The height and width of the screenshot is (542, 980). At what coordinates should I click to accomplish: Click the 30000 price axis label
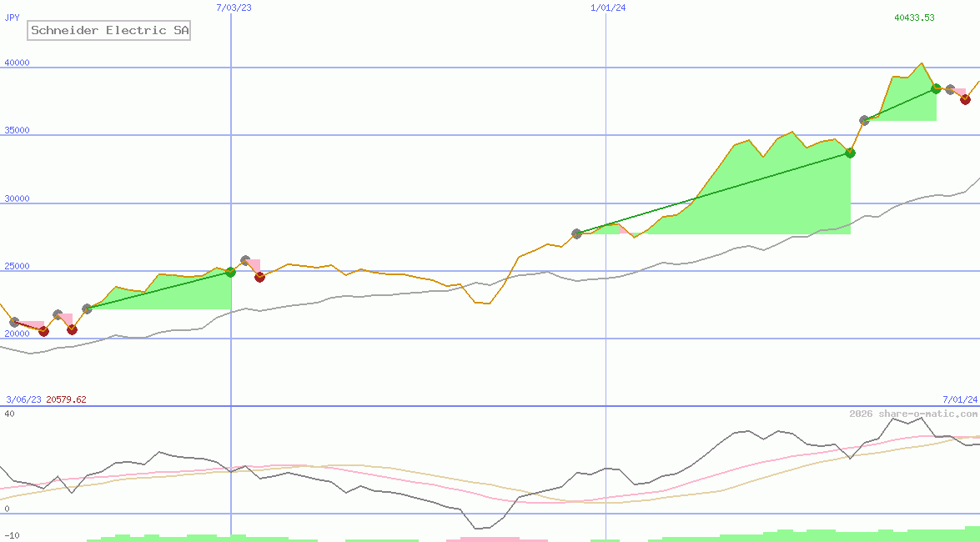(17, 198)
